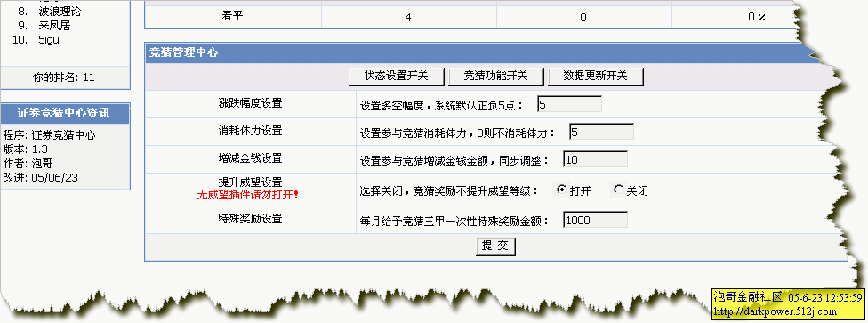Click the 提升威望设置 label
This screenshot has height=323, width=868.
tap(250, 182)
